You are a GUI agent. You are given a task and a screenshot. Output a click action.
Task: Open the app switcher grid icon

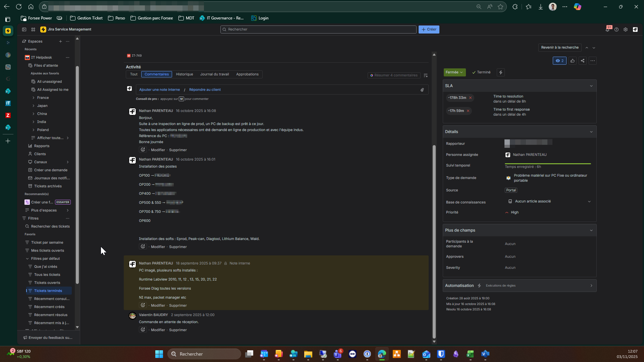[x=33, y=29]
